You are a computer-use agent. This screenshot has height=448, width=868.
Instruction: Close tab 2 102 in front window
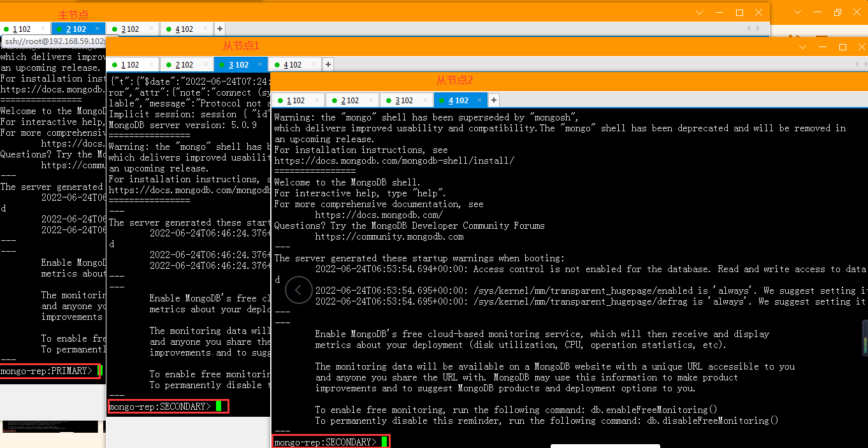pos(372,100)
